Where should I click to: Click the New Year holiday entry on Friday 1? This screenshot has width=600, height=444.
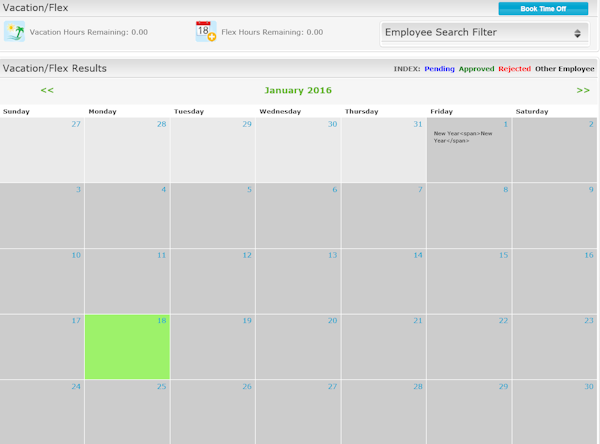coord(463,137)
